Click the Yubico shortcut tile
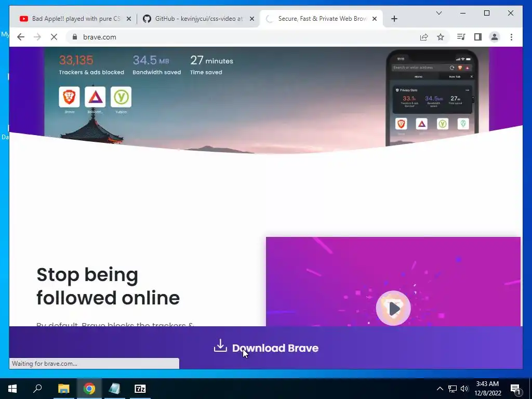532x399 pixels. point(121,97)
